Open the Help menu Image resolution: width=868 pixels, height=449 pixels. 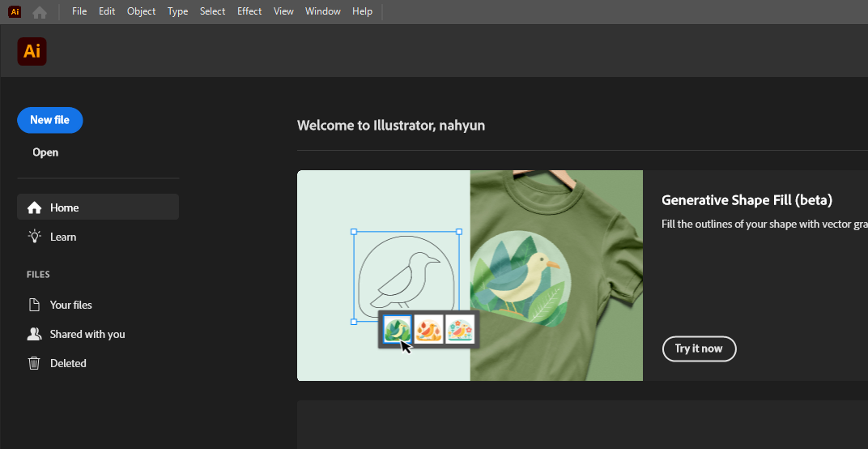362,11
